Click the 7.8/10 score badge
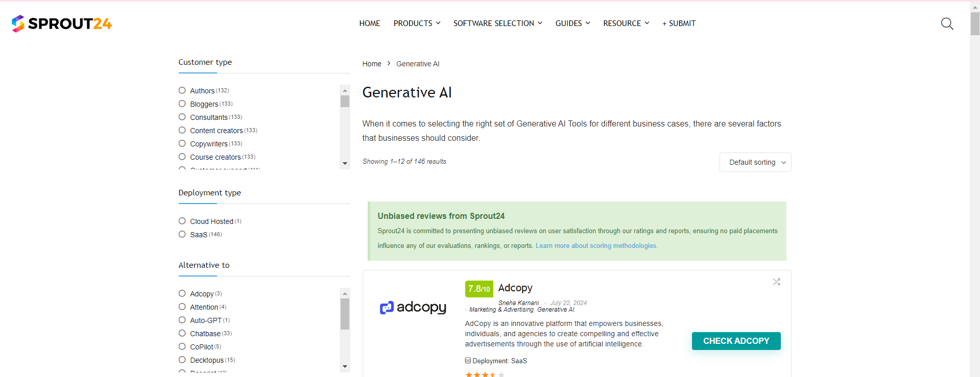 click(x=479, y=289)
